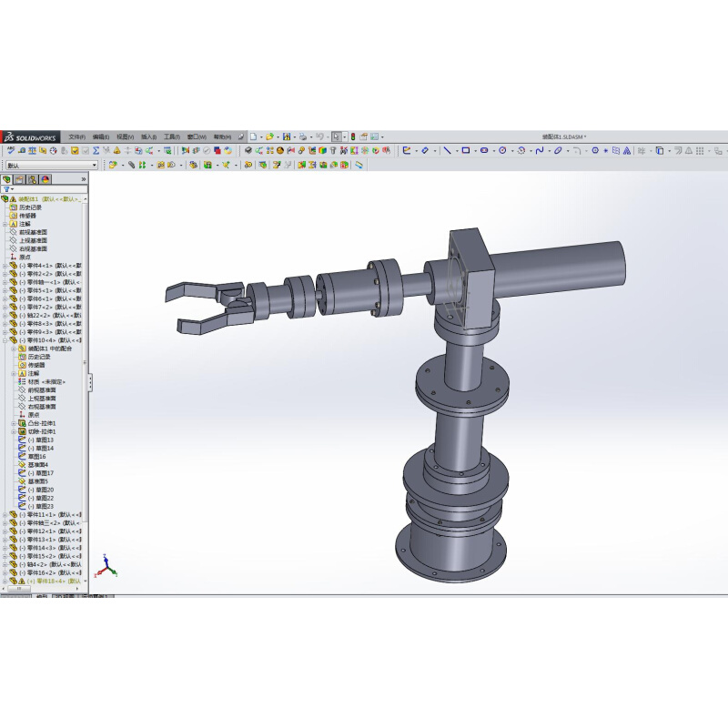Click the feature tree horizontal scrollbar

(19, 589)
